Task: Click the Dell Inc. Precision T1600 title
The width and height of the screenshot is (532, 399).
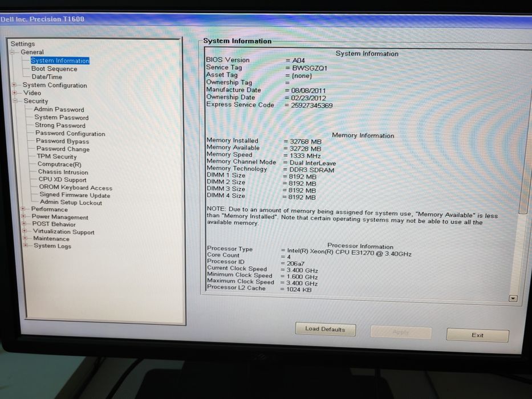Action: (42, 19)
